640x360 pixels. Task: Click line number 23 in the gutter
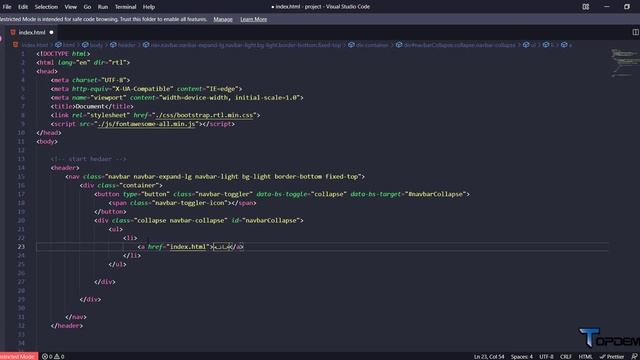(21, 247)
